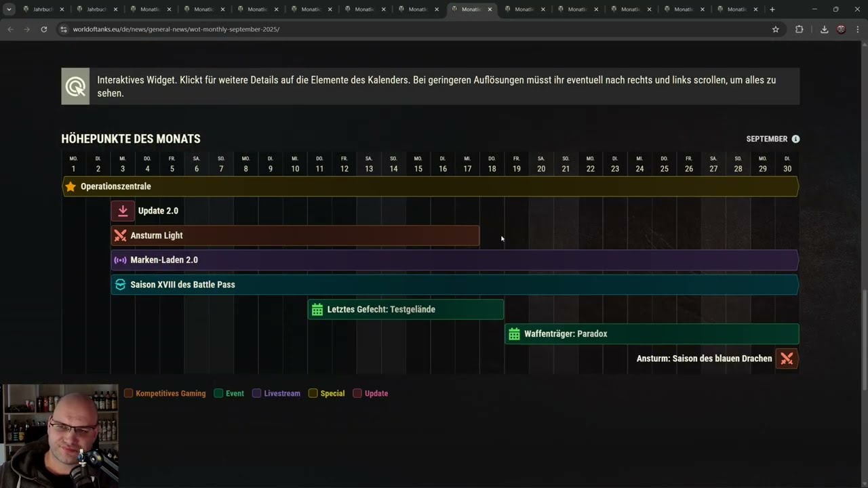Select day 'MI. 24' in calendar header
This screenshot has height=488, width=868.
(x=639, y=164)
